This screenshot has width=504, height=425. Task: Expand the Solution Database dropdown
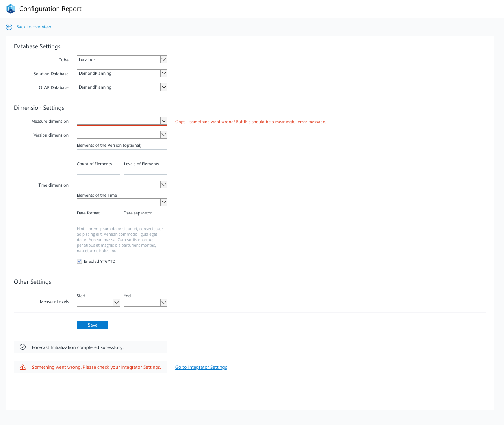click(x=122, y=73)
